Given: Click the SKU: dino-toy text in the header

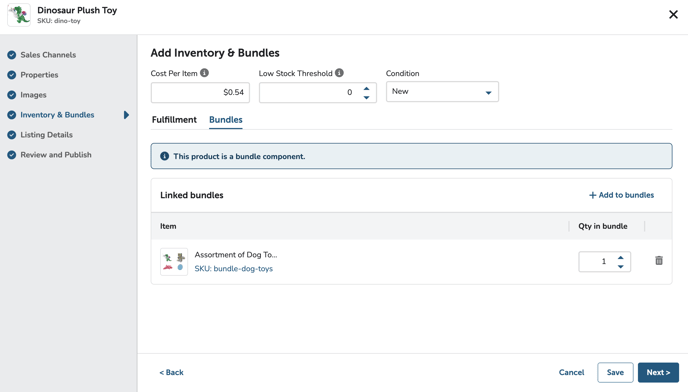Looking at the screenshot, I should click(x=59, y=21).
